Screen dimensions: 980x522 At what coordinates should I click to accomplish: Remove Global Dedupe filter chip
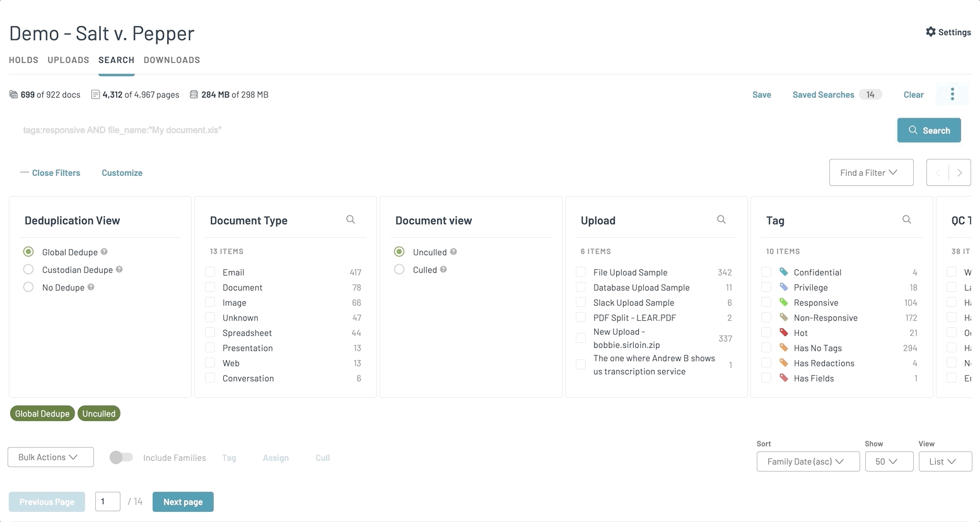(x=42, y=414)
